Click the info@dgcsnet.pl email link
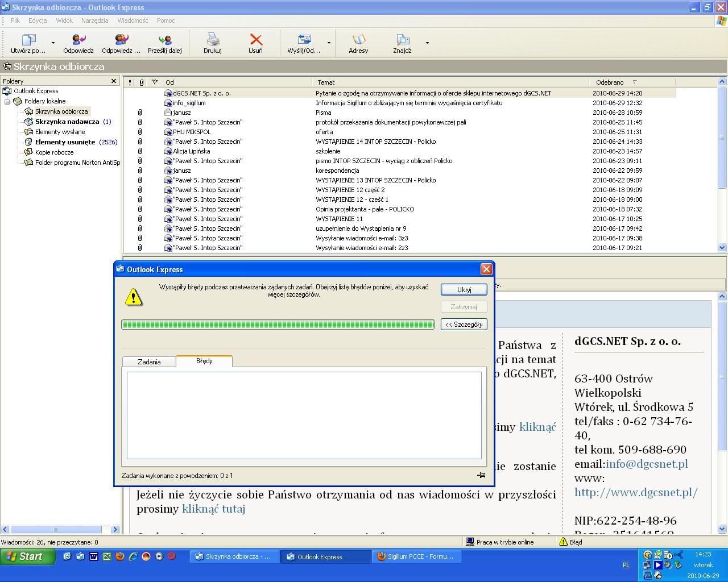This screenshot has height=582, width=728. click(647, 464)
